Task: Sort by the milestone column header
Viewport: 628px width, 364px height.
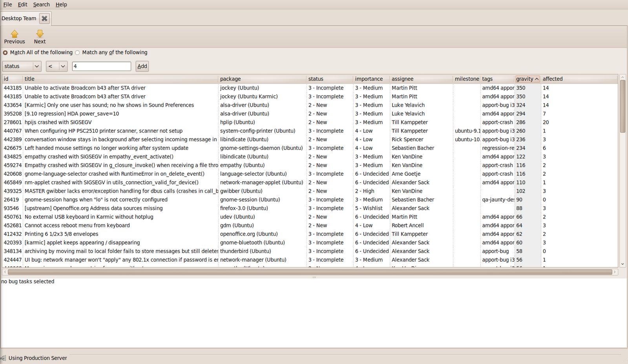Action: [x=467, y=79]
